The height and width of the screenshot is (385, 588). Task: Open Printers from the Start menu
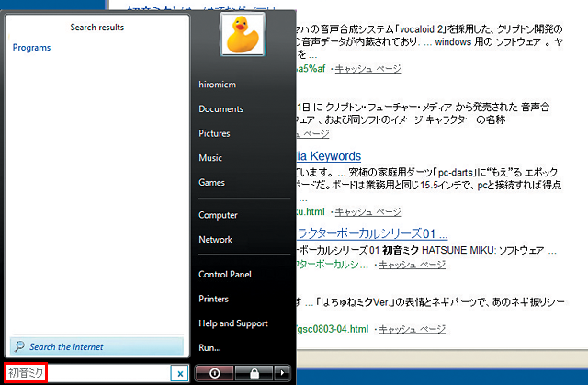coord(213,299)
